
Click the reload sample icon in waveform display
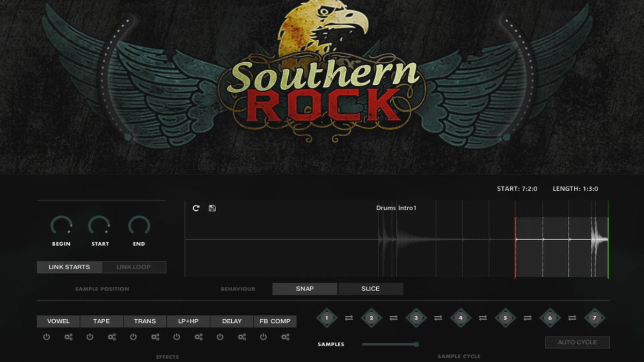click(x=196, y=208)
